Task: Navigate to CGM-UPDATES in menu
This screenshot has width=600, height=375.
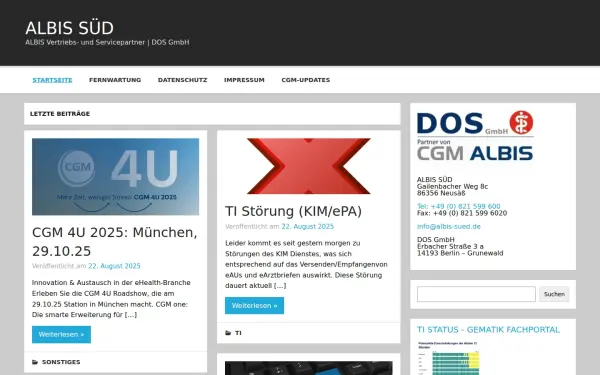Action: (x=306, y=80)
